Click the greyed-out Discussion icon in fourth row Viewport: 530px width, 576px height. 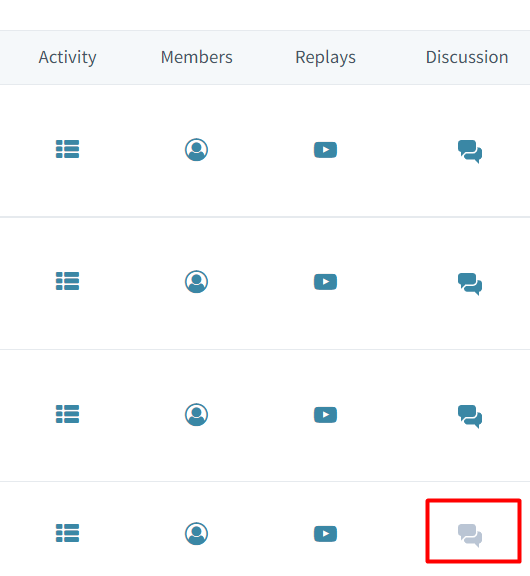point(470,536)
